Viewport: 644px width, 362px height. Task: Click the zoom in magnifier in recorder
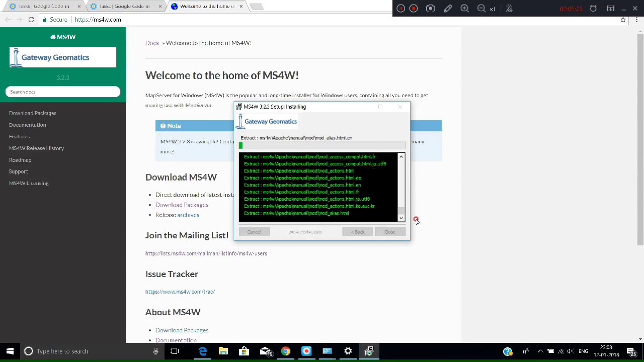click(465, 9)
